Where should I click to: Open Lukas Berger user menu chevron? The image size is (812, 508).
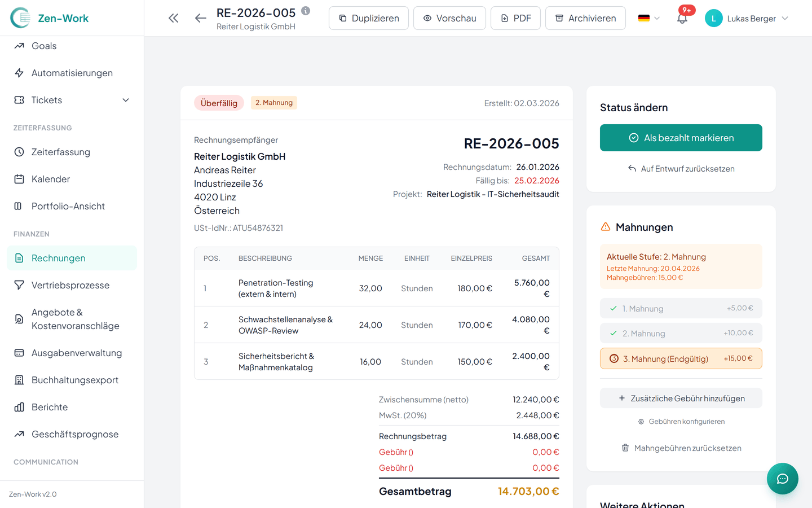point(785,18)
